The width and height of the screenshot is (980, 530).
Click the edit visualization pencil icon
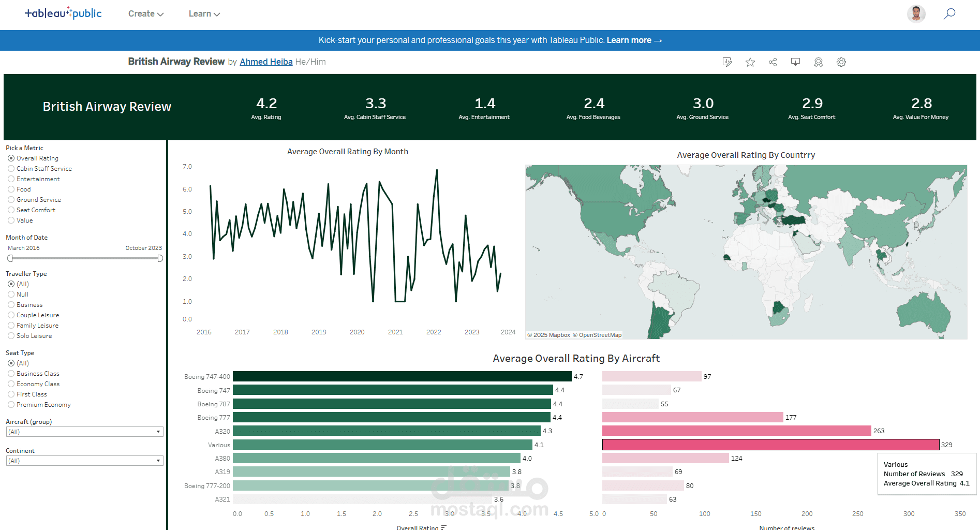click(x=727, y=62)
